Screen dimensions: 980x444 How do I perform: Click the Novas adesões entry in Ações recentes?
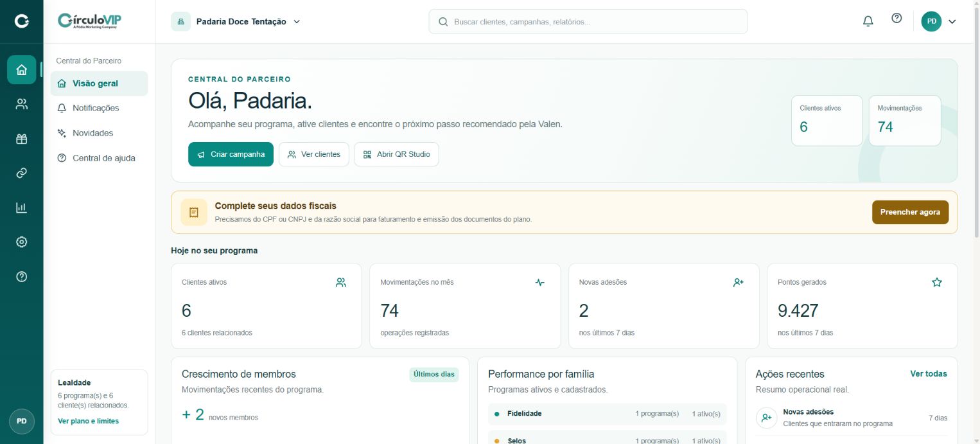click(x=852, y=418)
